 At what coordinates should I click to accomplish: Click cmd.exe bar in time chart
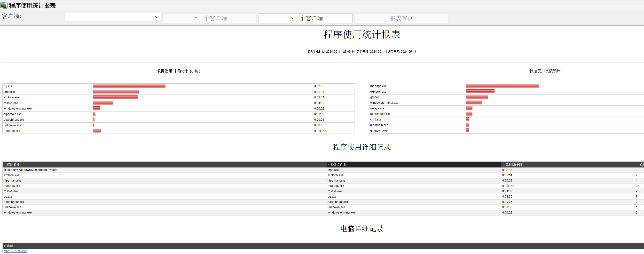(x=116, y=92)
